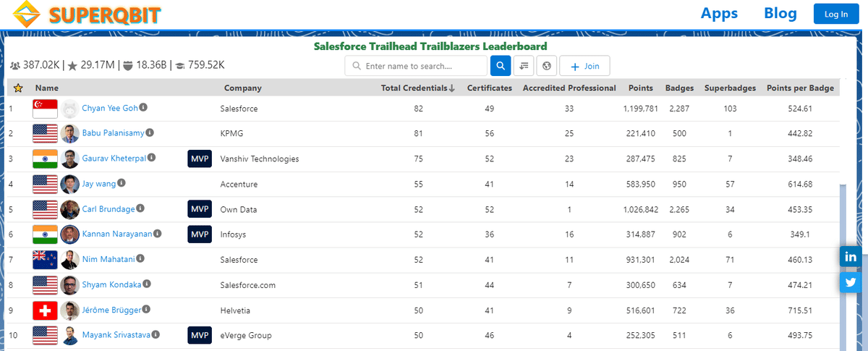The height and width of the screenshot is (351, 868).
Task: Sort by Total Credentials column
Action: click(418, 88)
